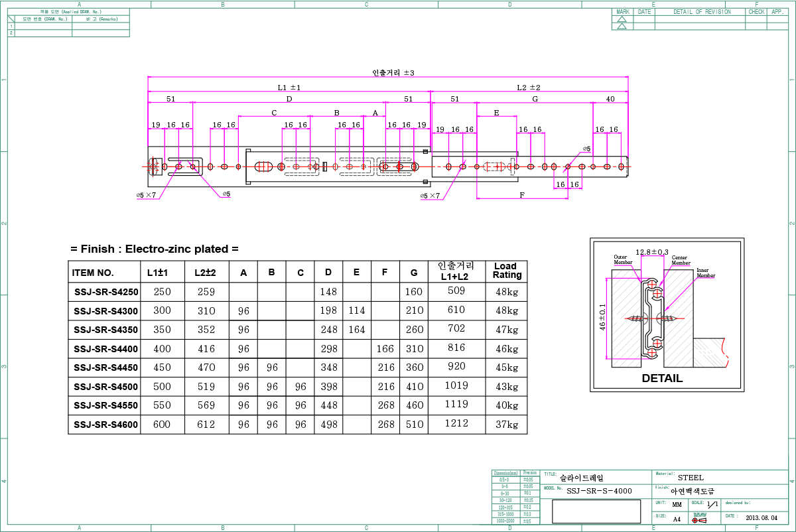Viewport: 796px width, 532px height.
Task: Click the Load Rating column header
Action: pyautogui.click(x=507, y=271)
